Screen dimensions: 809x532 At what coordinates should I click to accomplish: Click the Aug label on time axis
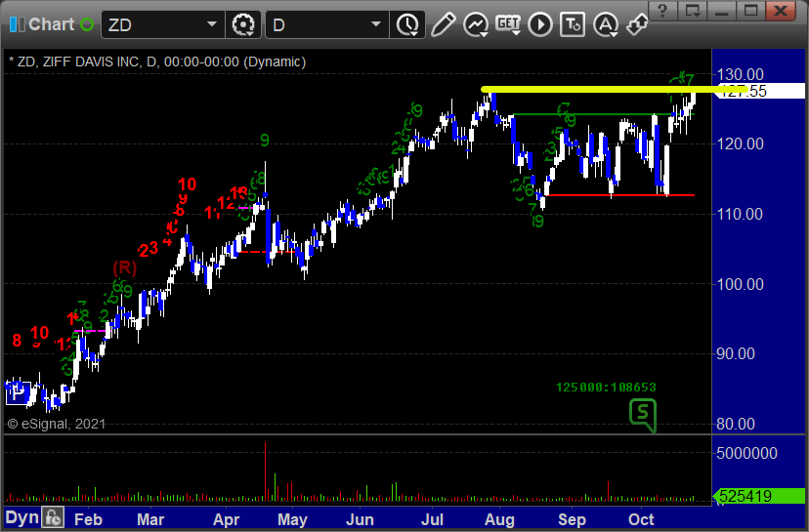pos(499,519)
